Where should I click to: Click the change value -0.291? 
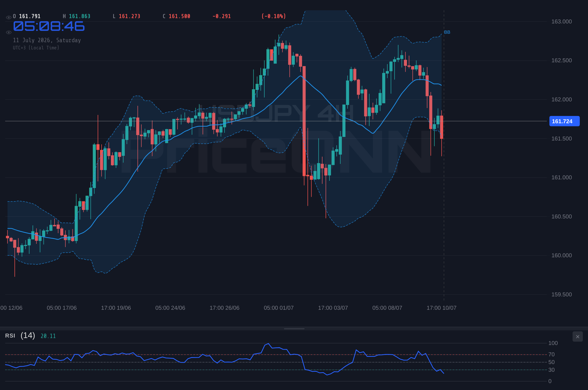(x=221, y=16)
